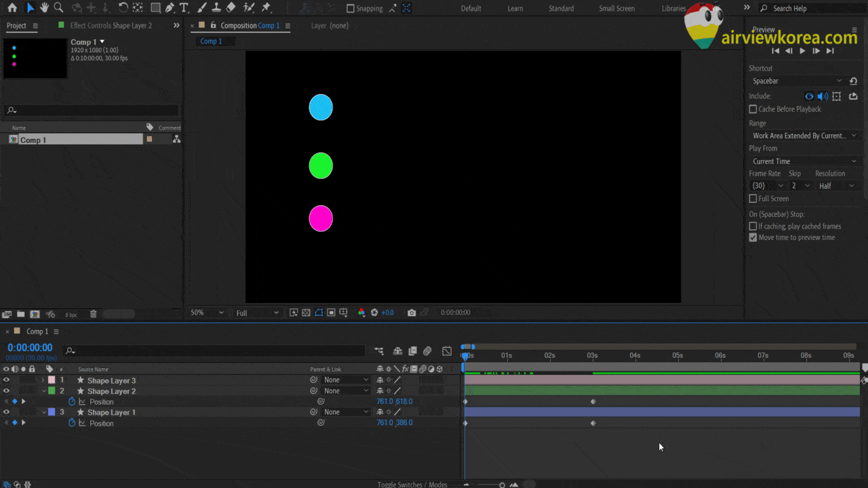Select the Selection (arrow) tool
Viewport: 868px width, 488px height.
30,8
